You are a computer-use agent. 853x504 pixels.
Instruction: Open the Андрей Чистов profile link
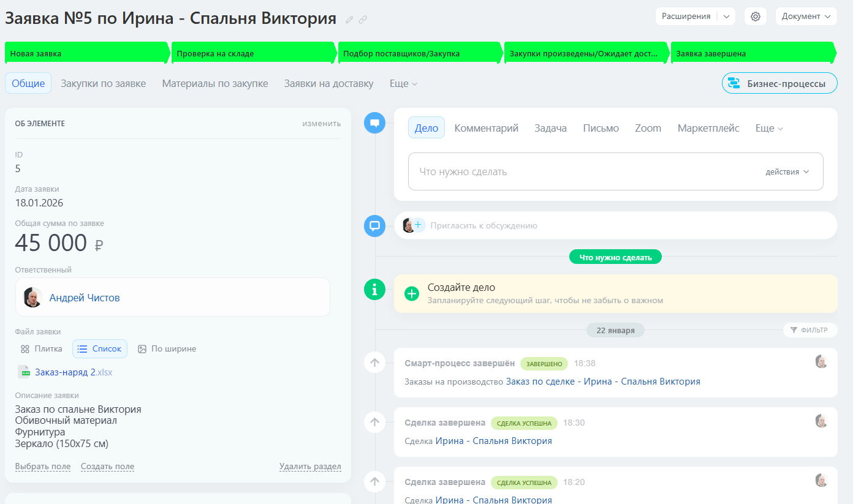tap(85, 298)
